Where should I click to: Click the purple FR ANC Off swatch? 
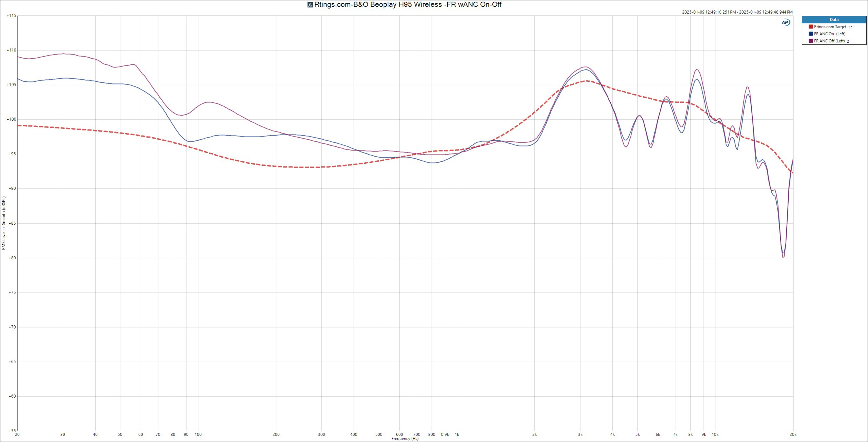point(811,41)
